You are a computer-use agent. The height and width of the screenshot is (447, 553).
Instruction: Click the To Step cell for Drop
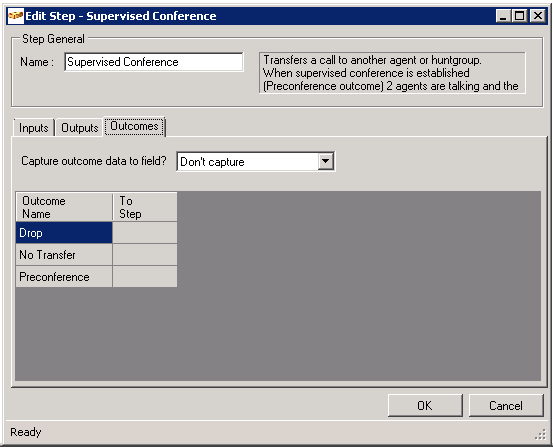145,233
